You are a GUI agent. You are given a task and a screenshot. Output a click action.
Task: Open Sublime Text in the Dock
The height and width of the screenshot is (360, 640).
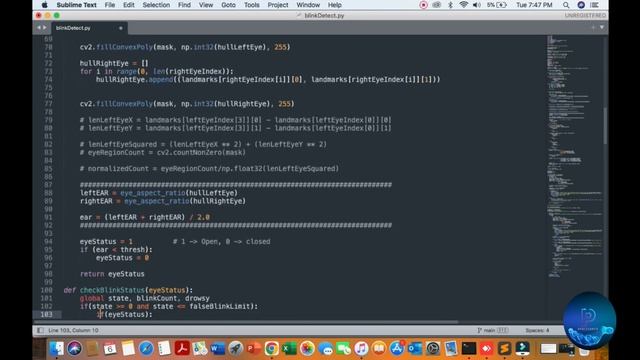[504, 349]
